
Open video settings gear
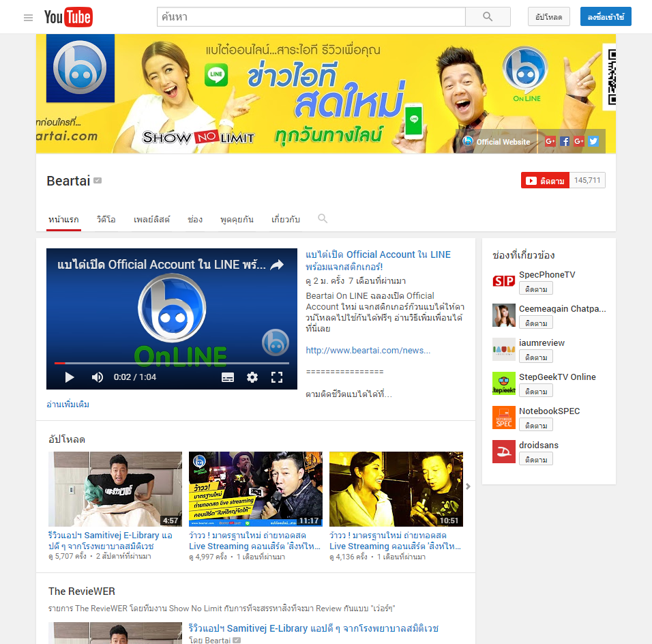point(252,377)
